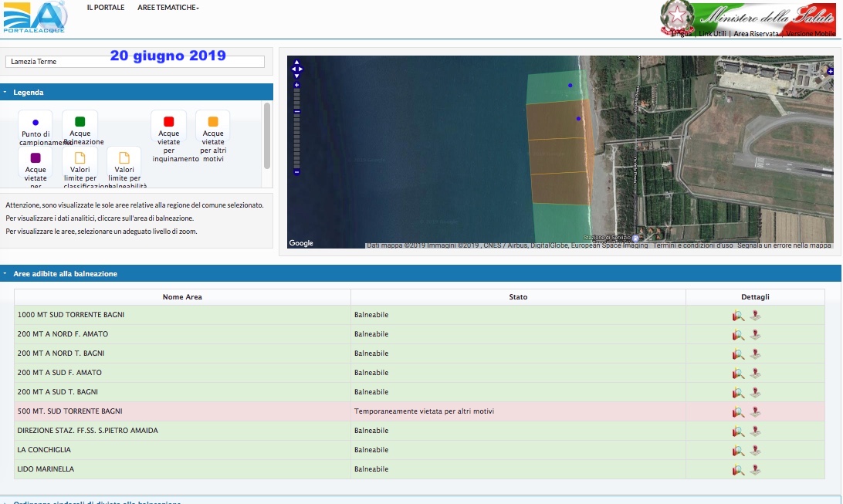Locate 200 MT A SUD T. BAGNI on map
This screenshot has width=843, height=504.
[x=755, y=393]
